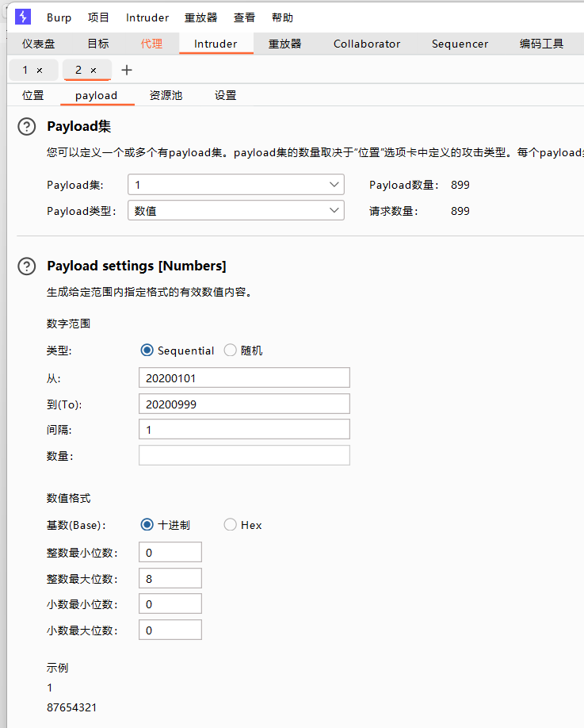Click the empty 数量 field
This screenshot has height=728, width=584.
point(244,455)
